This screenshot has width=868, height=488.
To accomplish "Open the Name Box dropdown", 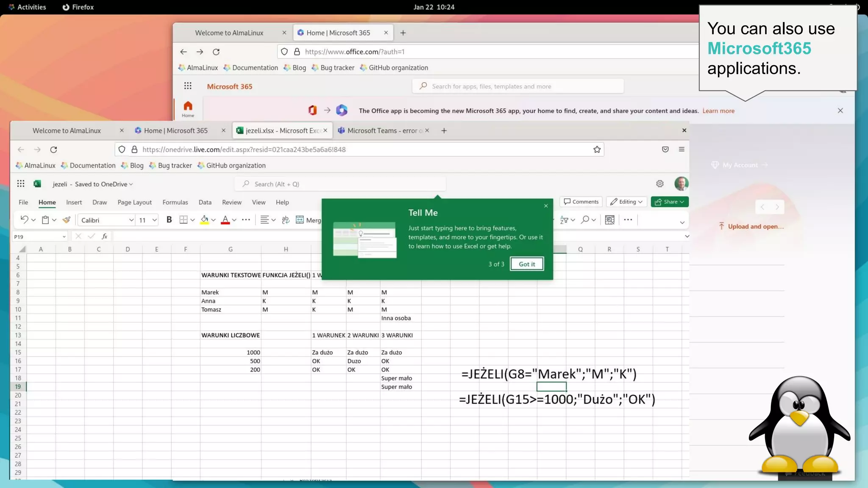I will click(x=64, y=237).
